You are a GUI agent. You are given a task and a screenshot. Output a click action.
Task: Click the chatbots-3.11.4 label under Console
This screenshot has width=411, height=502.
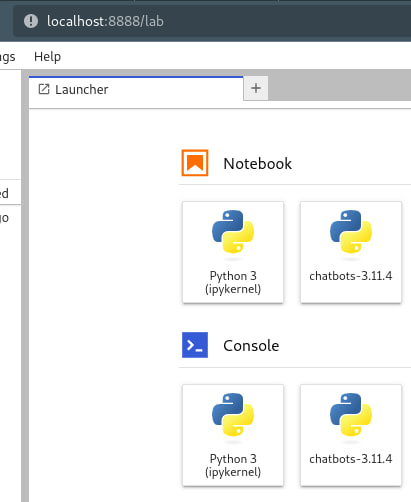point(351,459)
